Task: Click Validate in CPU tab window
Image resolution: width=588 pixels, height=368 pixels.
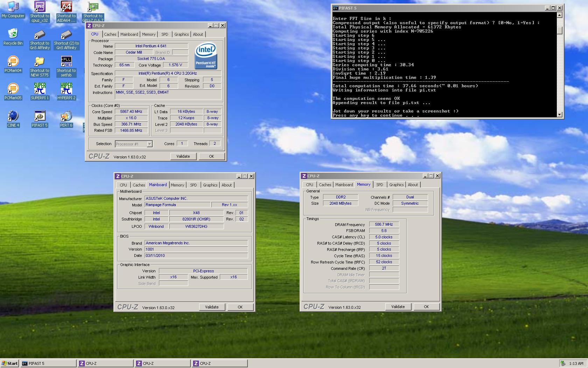Action: coord(183,157)
